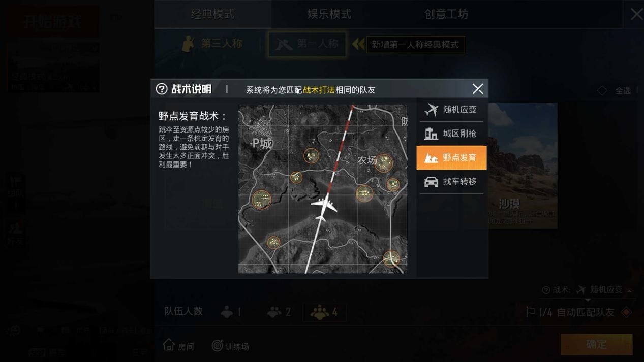The image size is (644, 362).
Task: Select the highlighted 野点发育 tactic
Action: coord(451,157)
